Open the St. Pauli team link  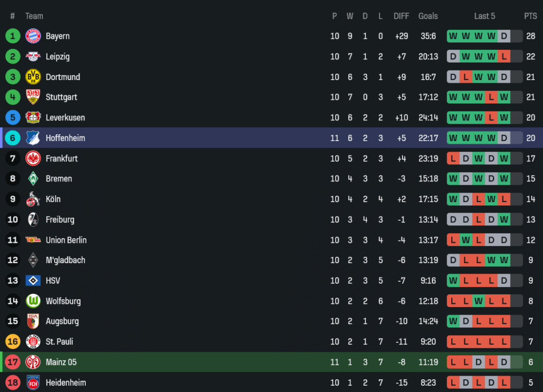coord(59,342)
